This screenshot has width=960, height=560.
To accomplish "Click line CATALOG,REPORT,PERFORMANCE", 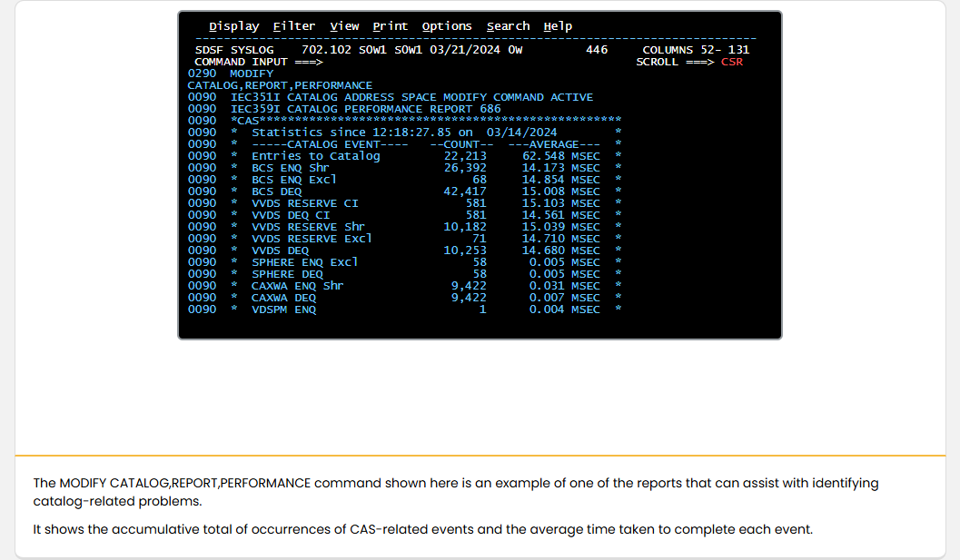I will pyautogui.click(x=280, y=85).
